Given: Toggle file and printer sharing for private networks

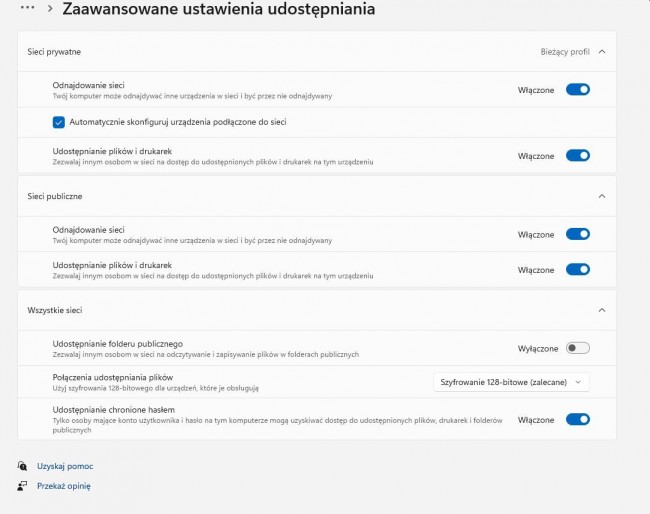Looking at the screenshot, I should coord(578,156).
